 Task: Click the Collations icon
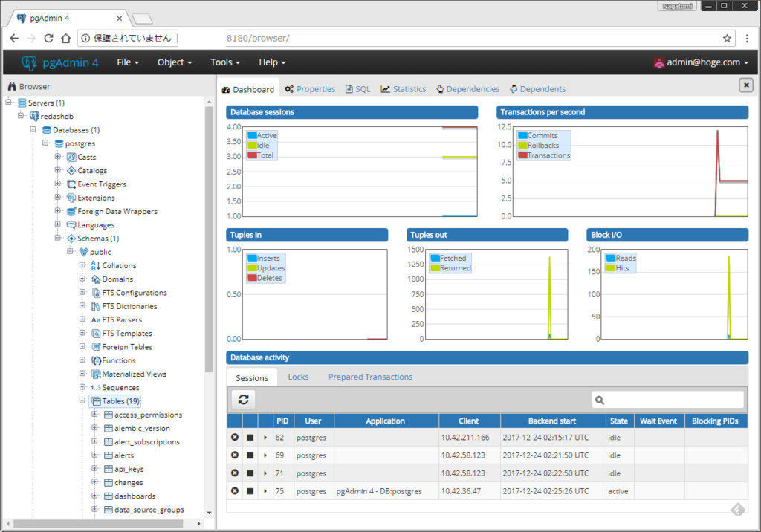coord(96,265)
